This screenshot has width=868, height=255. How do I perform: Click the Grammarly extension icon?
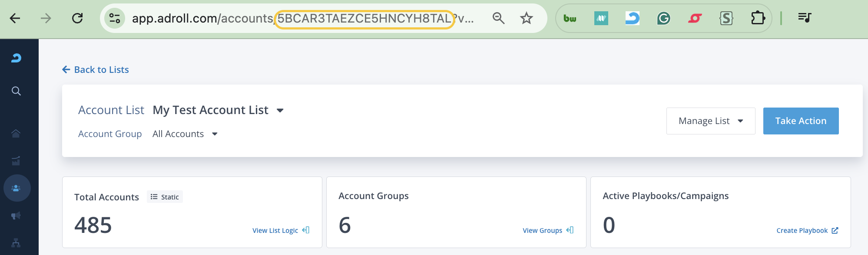(x=663, y=18)
